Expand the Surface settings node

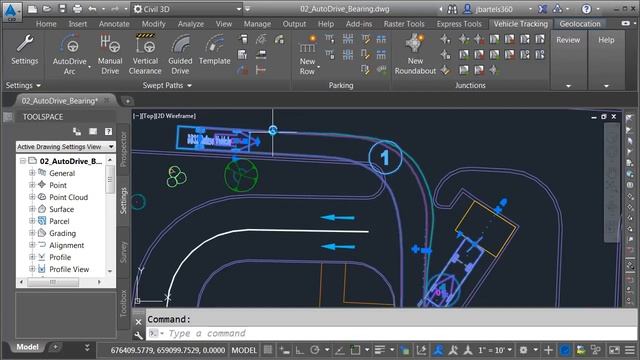32,209
